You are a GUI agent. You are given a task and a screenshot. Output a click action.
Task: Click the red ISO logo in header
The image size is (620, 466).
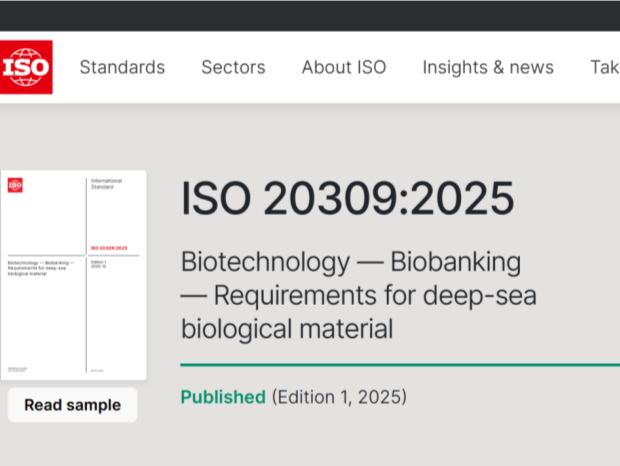tap(25, 67)
